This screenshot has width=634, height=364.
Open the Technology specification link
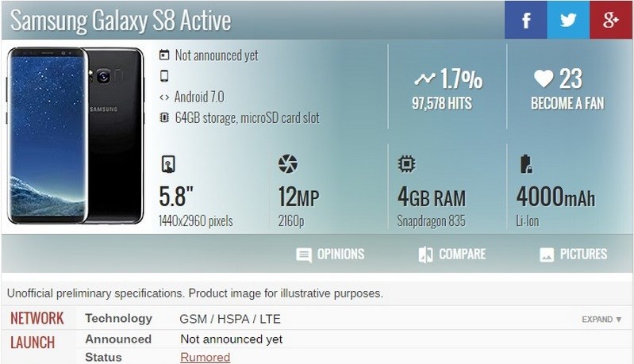click(118, 319)
